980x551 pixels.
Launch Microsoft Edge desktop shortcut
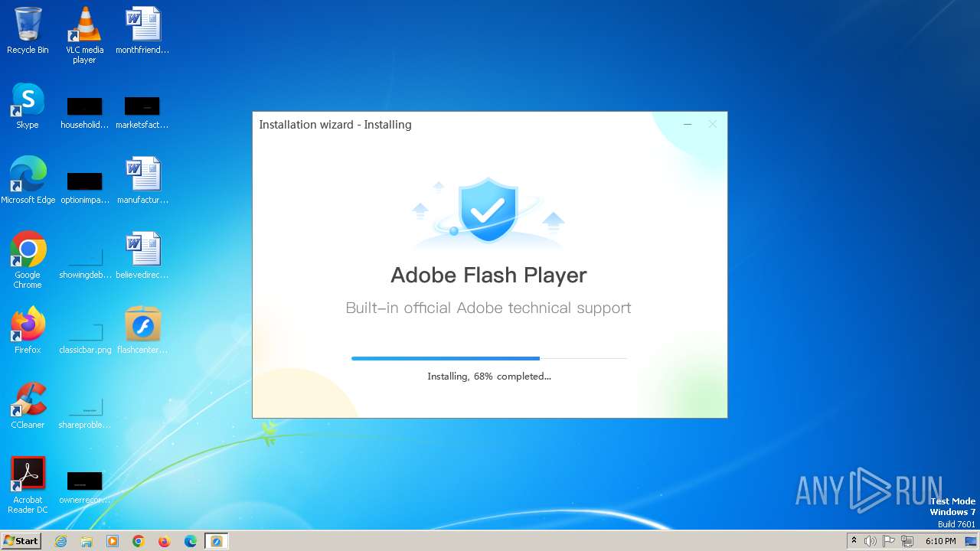[x=28, y=181]
